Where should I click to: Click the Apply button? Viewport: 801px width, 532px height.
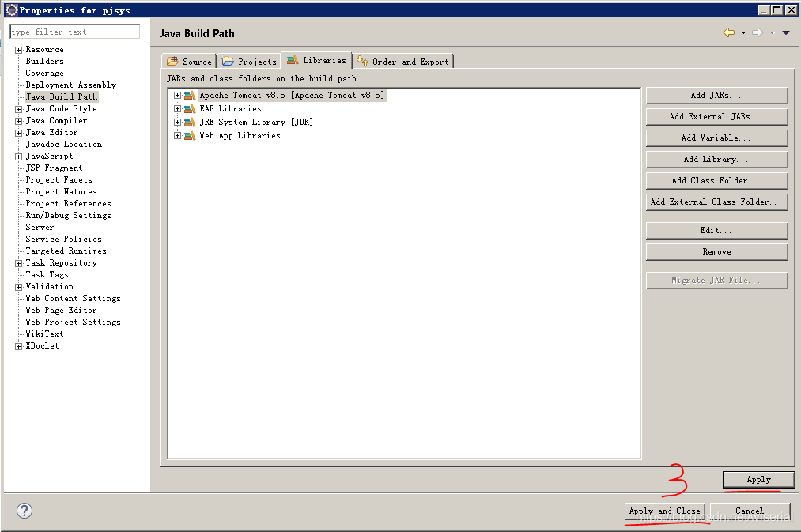click(x=758, y=479)
